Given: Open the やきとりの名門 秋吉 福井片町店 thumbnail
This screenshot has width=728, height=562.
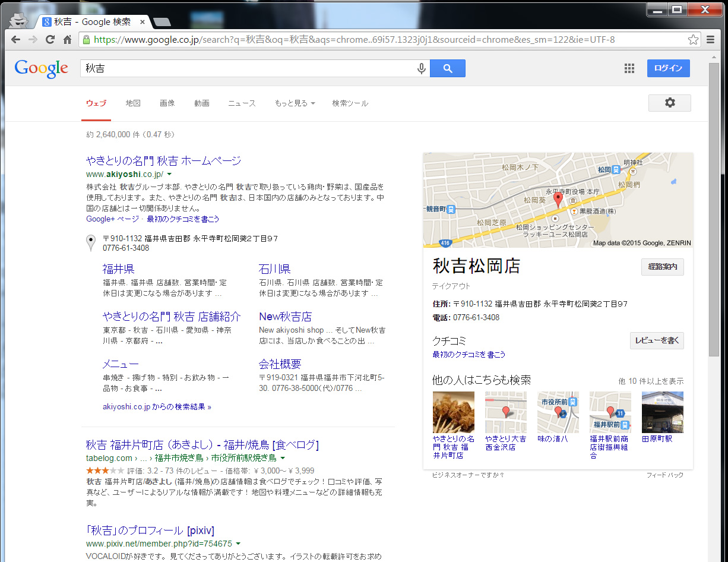Looking at the screenshot, I should click(x=454, y=412).
